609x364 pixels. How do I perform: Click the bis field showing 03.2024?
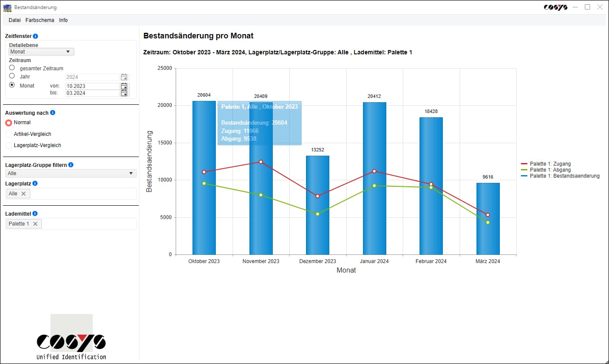pyautogui.click(x=92, y=93)
